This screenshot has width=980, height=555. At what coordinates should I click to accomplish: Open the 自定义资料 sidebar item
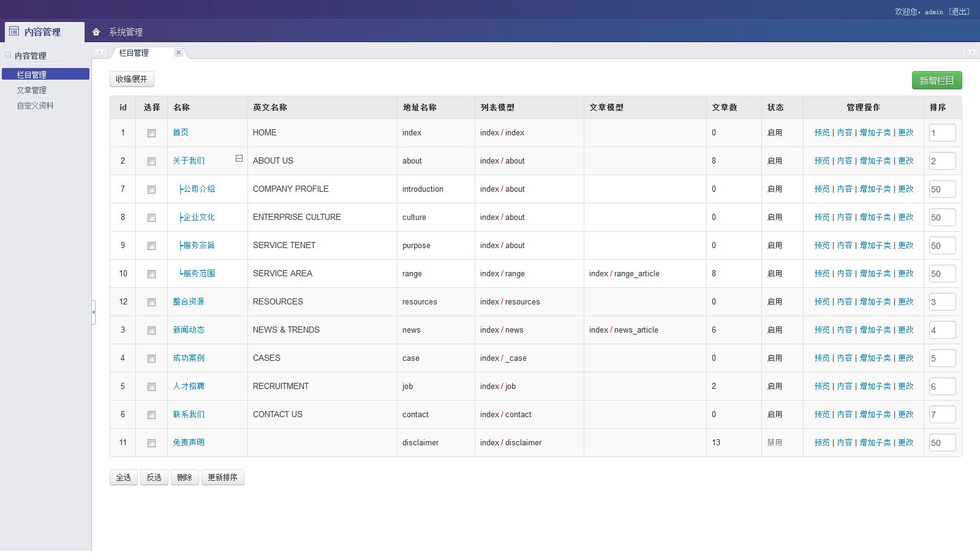36,105
